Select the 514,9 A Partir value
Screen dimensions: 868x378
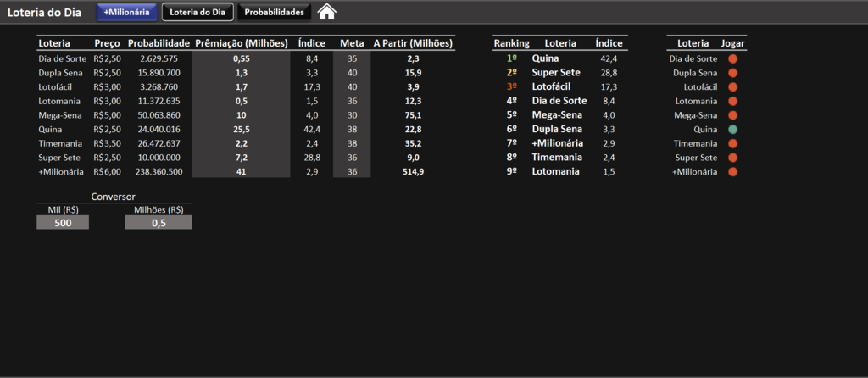(413, 171)
